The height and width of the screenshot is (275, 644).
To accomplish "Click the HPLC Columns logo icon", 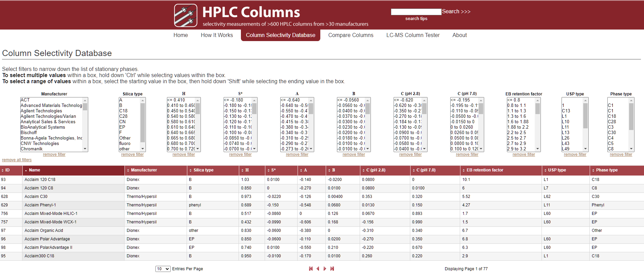I will tap(186, 15).
